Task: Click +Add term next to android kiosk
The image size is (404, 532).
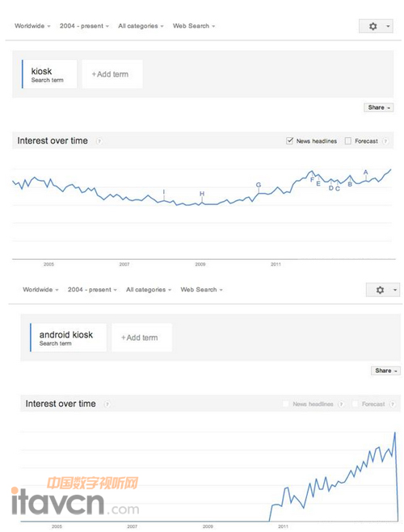Action: point(141,337)
